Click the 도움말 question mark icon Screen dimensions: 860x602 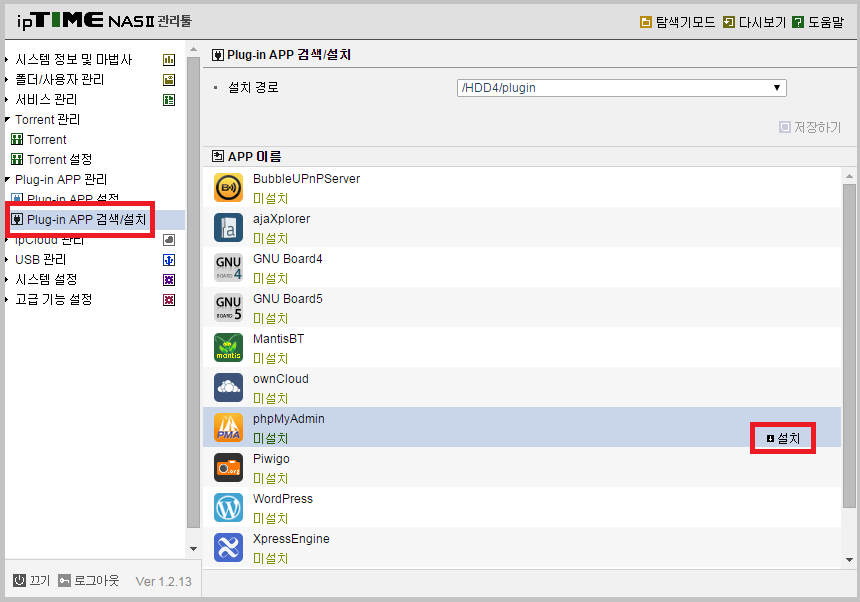pos(798,22)
